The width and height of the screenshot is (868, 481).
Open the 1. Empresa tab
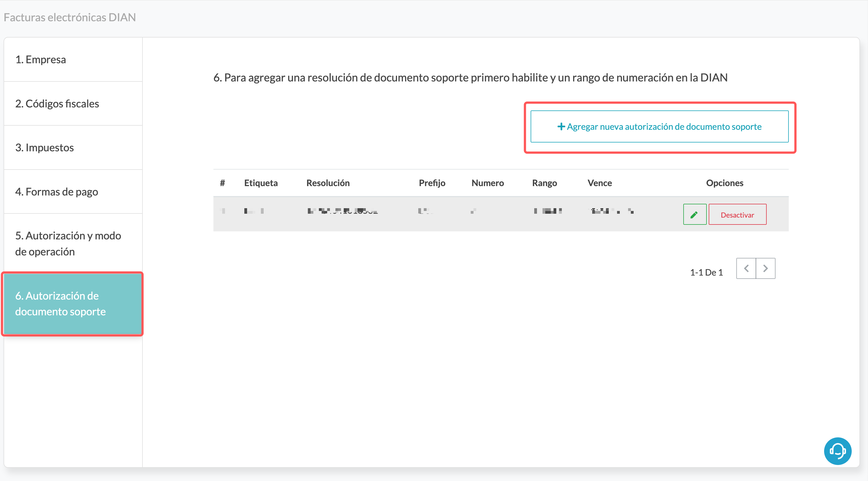pos(73,59)
